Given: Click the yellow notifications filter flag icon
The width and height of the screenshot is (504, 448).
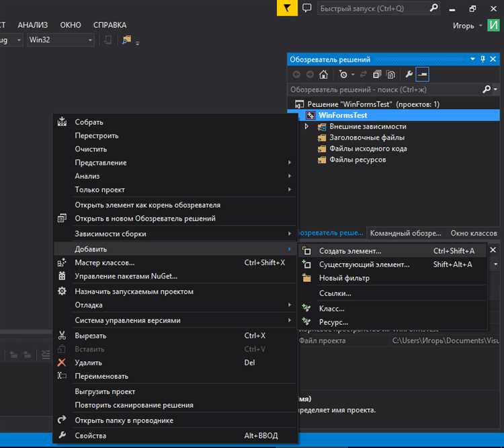Looking at the screenshot, I should tap(287, 7).
